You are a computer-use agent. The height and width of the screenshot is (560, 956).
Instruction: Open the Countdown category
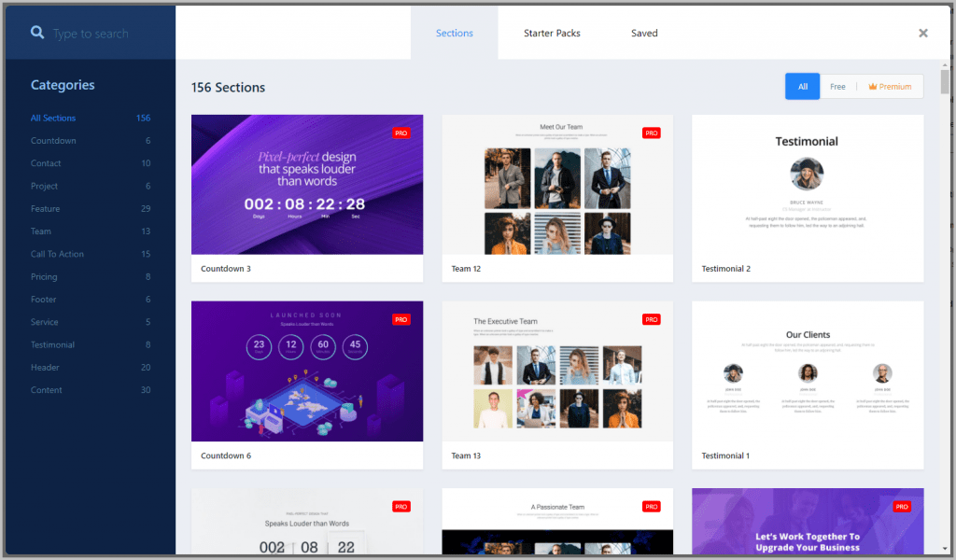[x=91, y=140]
